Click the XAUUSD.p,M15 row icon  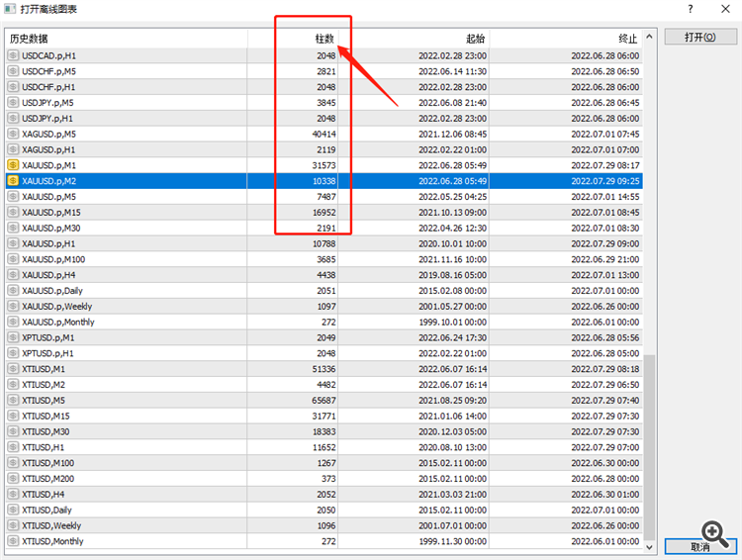click(13, 212)
